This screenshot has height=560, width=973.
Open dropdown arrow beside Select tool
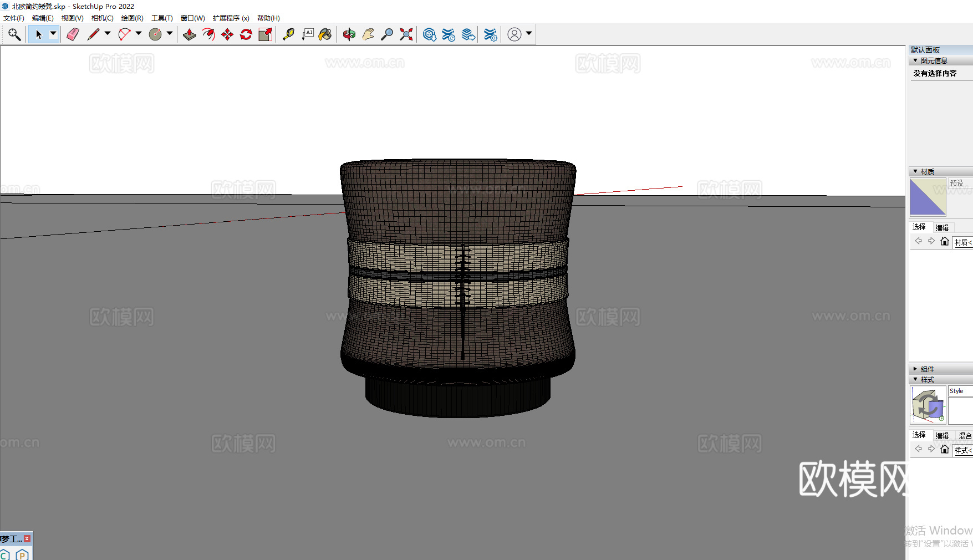(x=53, y=34)
